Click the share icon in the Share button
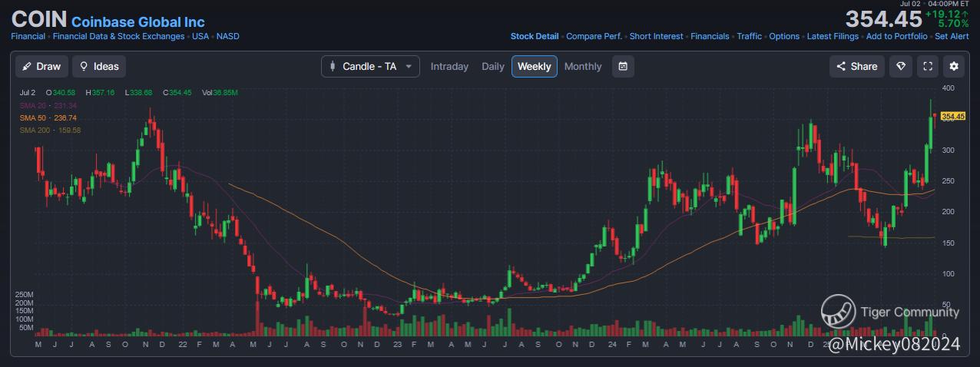The width and height of the screenshot is (980, 367). tap(841, 66)
